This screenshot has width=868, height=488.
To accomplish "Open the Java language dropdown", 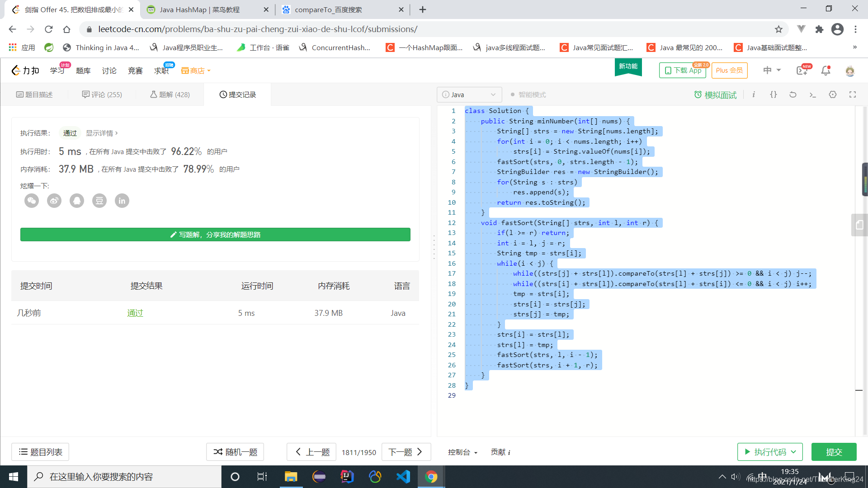I will tap(469, 94).
